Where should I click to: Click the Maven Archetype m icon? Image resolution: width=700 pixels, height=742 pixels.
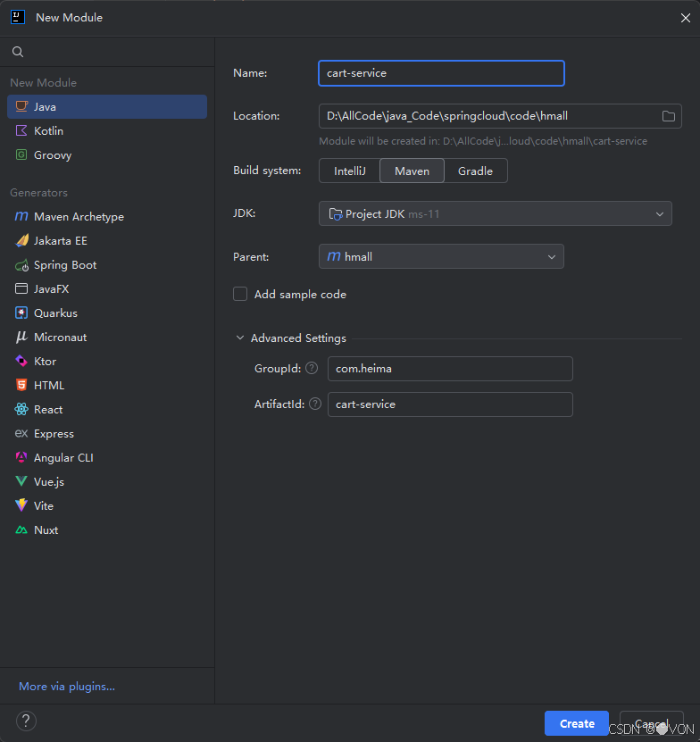[21, 216]
